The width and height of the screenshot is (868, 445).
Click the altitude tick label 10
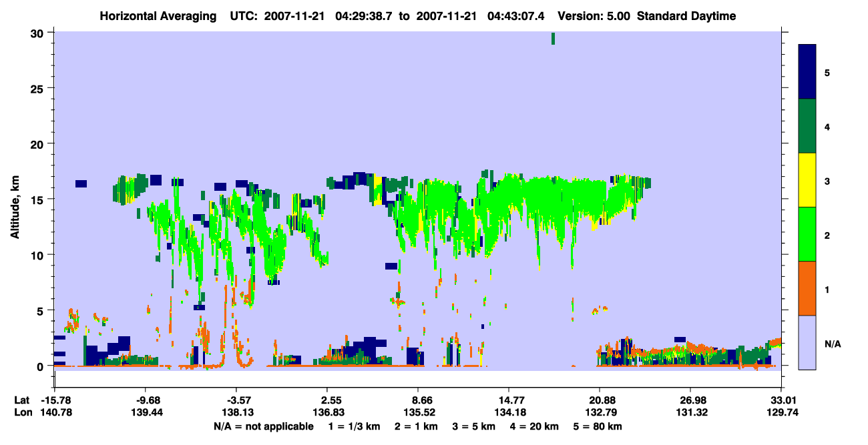click(39, 255)
